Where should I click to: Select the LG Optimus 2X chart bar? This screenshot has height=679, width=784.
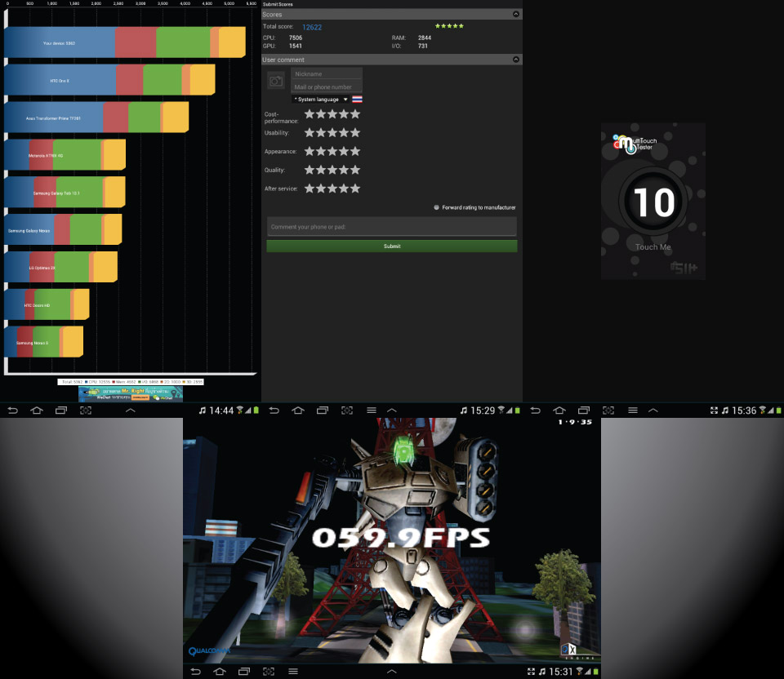pos(61,268)
